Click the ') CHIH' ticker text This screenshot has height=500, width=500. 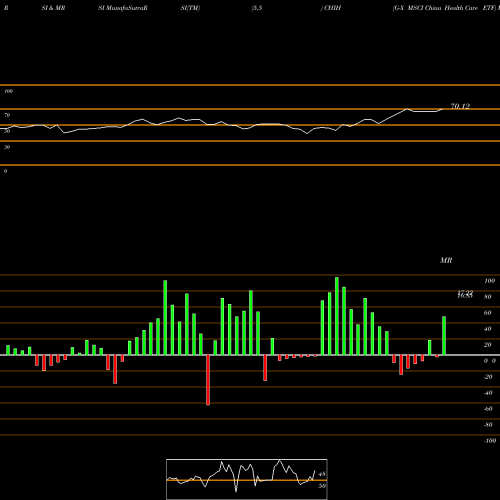click(331, 8)
